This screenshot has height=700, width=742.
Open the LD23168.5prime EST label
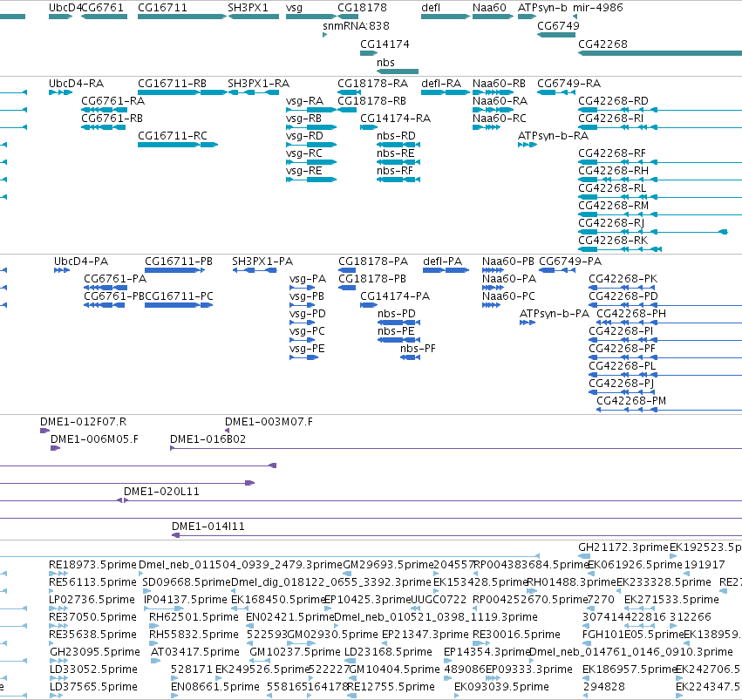pyautogui.click(x=388, y=652)
